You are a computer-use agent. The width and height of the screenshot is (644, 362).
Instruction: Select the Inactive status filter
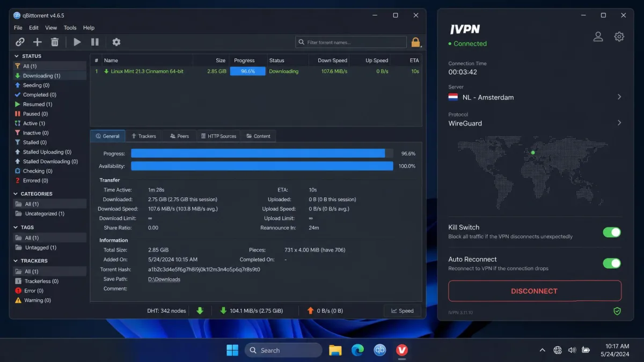point(50,133)
